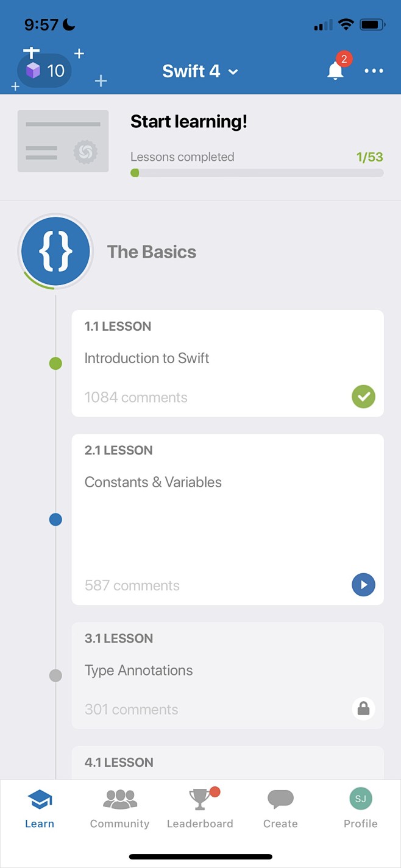401x868 pixels.
Task: Tap the purple XP cube counter
Action: coord(43,70)
